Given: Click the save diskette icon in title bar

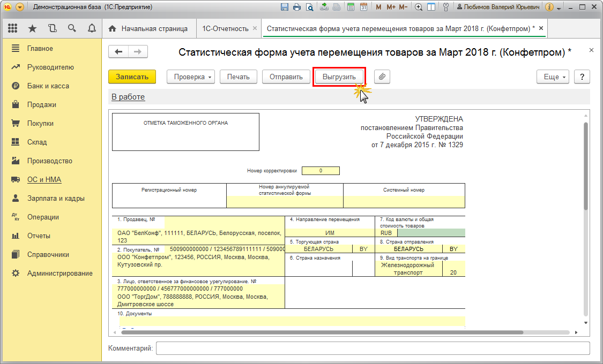Looking at the screenshot, I should (285, 7).
